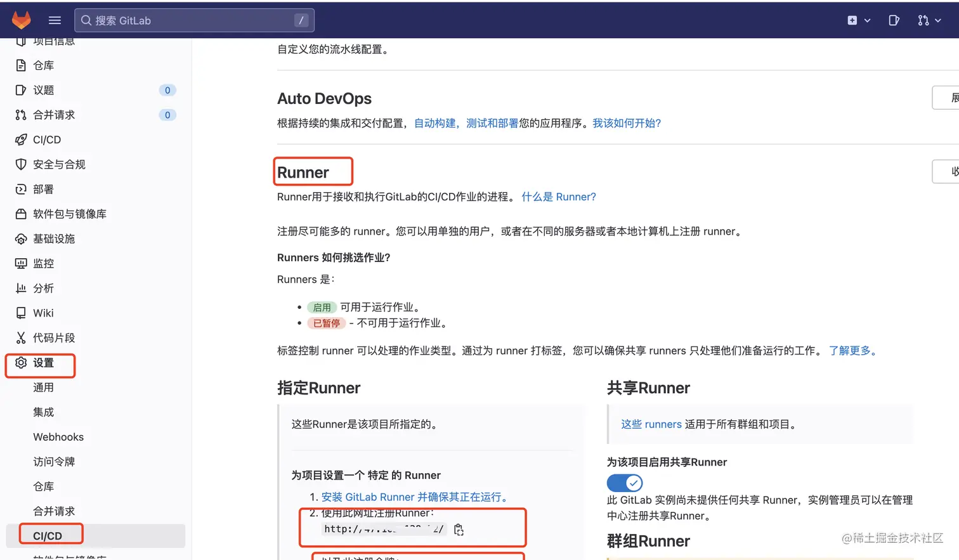Click the infrastructure cloud gear icon
Screen dimensions: 959x560
click(x=21, y=238)
